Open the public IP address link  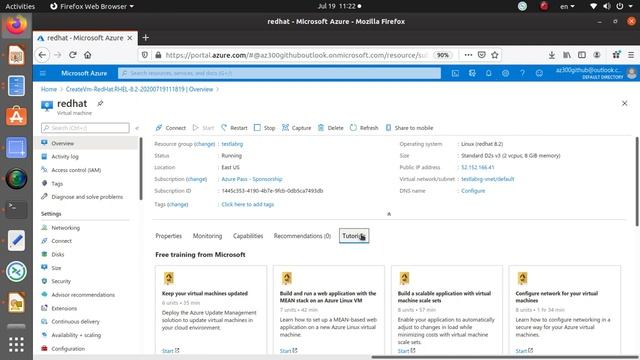pos(478,167)
